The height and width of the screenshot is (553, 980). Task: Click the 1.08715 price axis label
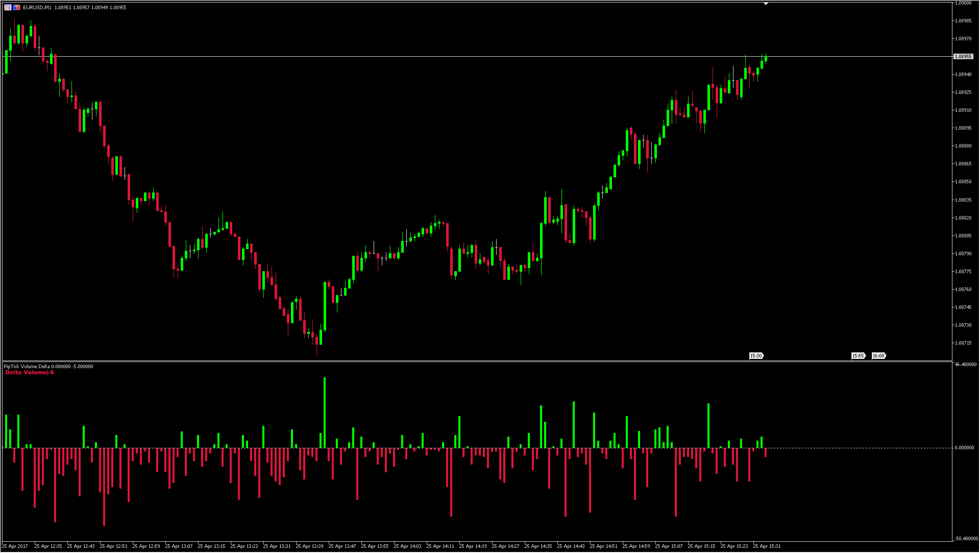963,343
